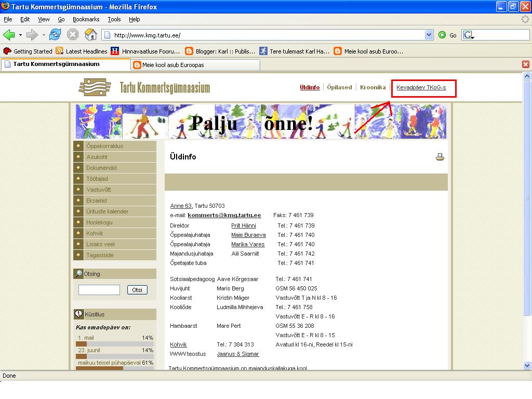Click the arrow icon beside Kohvik menu item
Screen dimensions: 532x399
78,233
